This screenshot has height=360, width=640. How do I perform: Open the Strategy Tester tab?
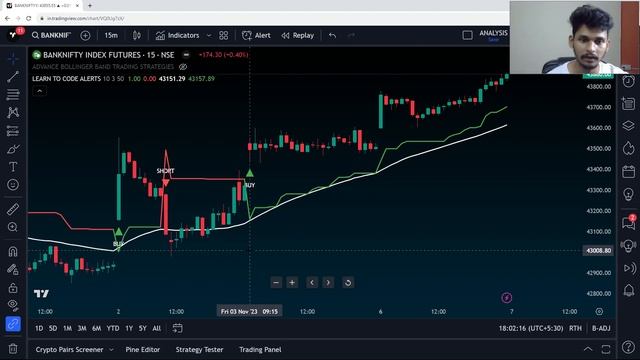tap(199, 349)
